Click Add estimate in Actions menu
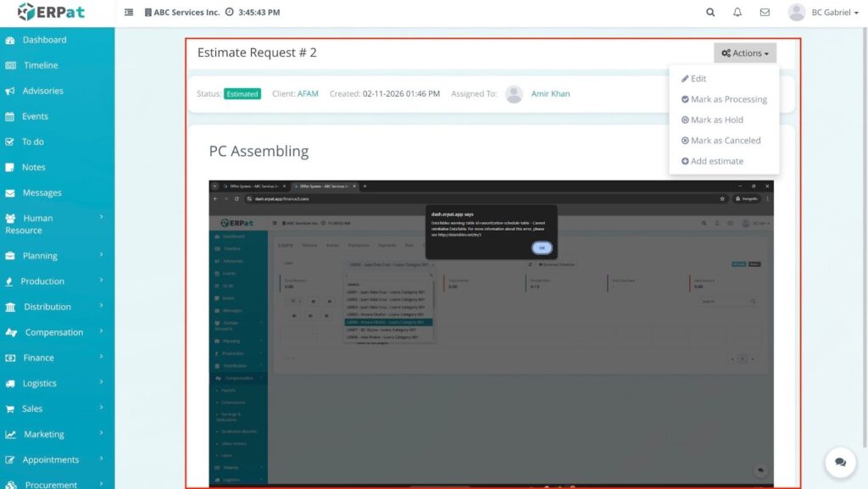Image resolution: width=868 pixels, height=489 pixels. (x=716, y=161)
